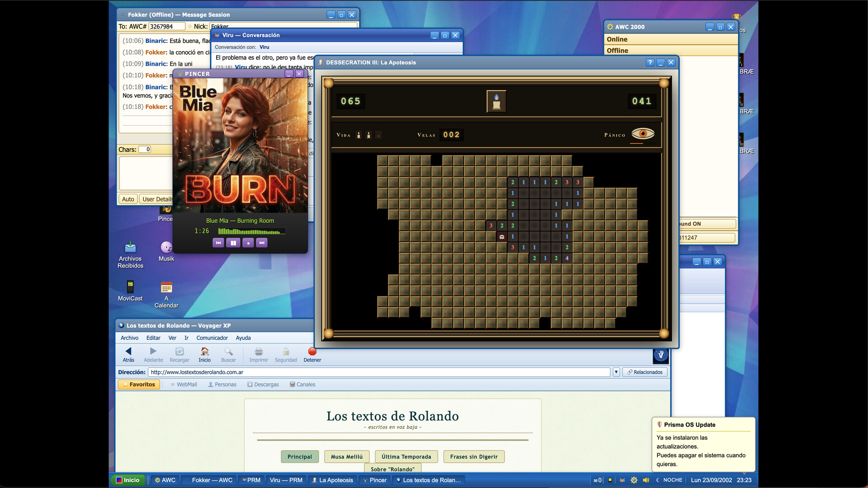This screenshot has height=488, width=868.
Task: Click the Pánico eye icon in the game
Action: tap(643, 134)
